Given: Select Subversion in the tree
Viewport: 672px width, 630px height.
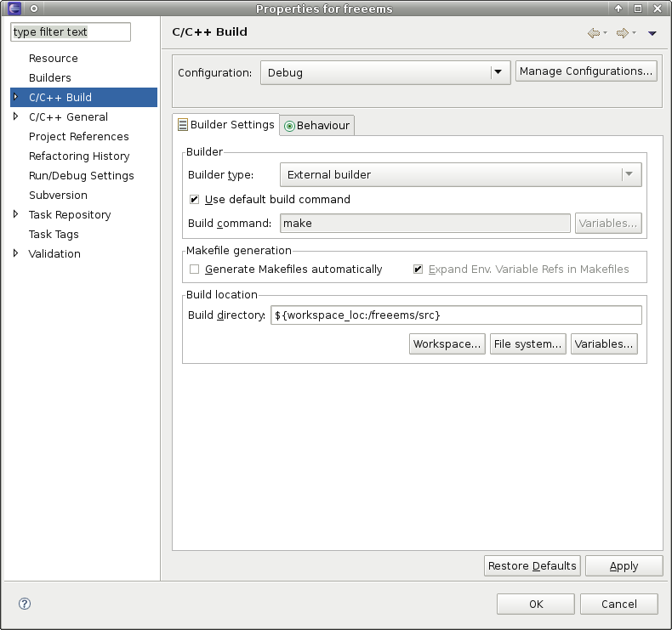Looking at the screenshot, I should [x=59, y=195].
